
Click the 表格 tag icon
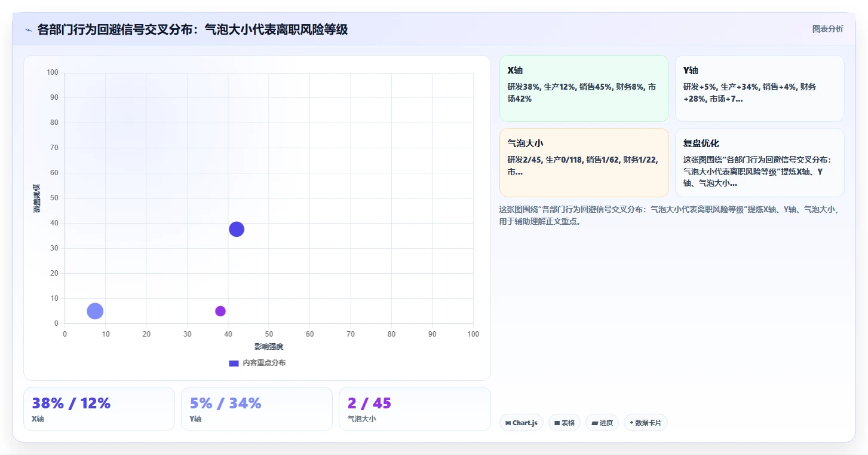pos(557,423)
